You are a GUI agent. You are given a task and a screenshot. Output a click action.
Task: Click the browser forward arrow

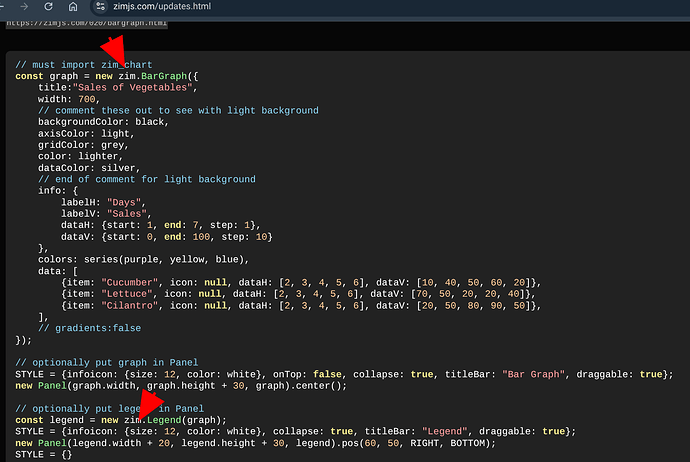point(24,7)
